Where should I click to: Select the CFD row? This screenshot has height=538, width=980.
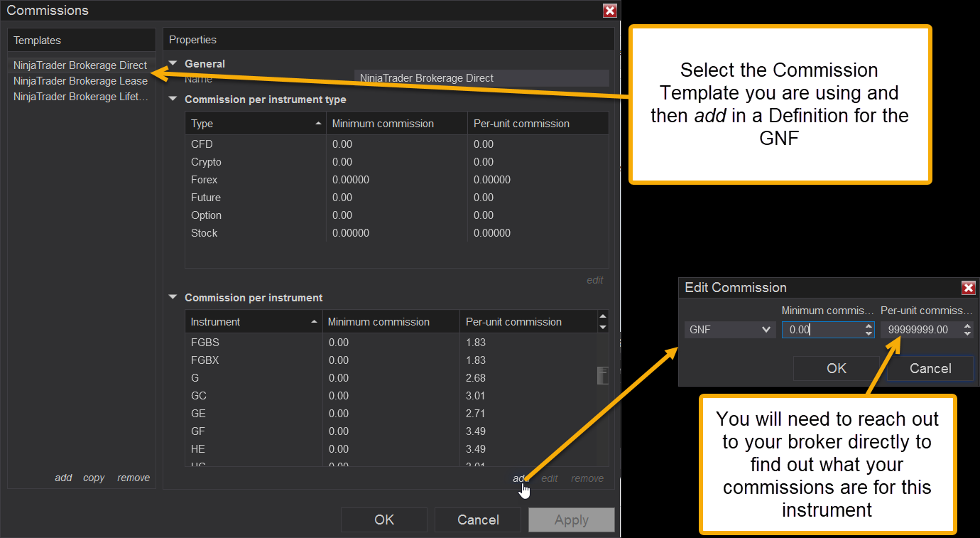coord(397,144)
